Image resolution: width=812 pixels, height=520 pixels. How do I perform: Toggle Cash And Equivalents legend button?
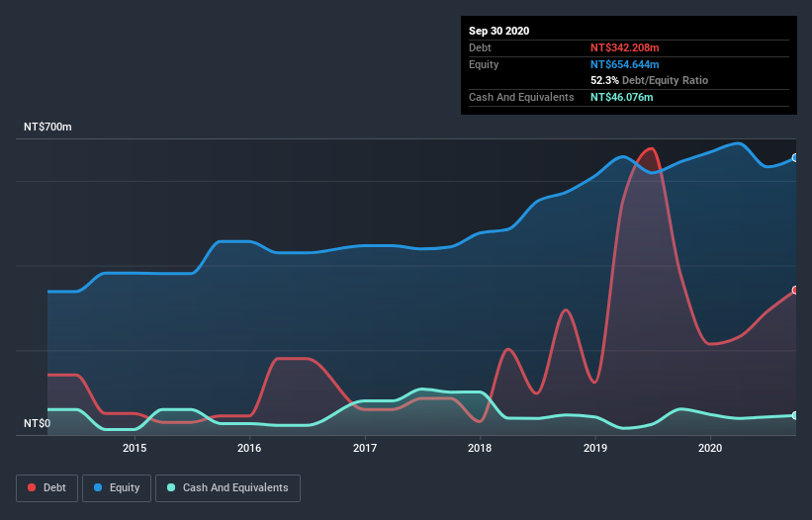227,488
